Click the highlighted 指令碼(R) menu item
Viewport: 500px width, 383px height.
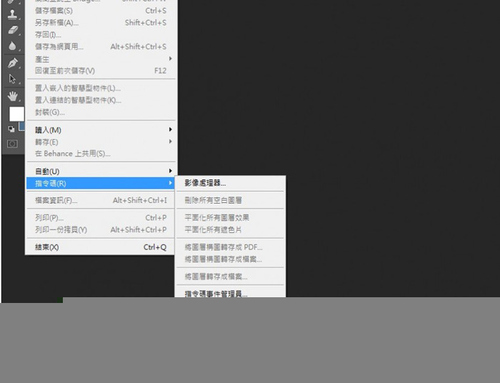click(x=101, y=183)
